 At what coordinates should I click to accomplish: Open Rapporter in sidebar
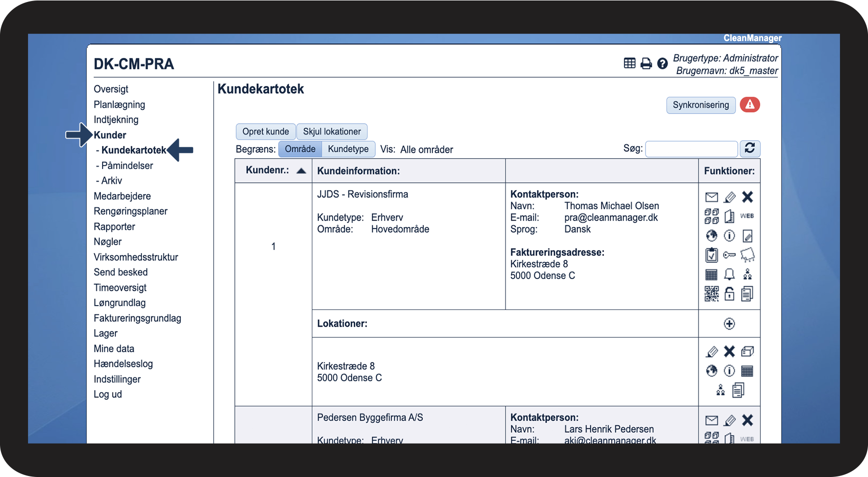[114, 226]
